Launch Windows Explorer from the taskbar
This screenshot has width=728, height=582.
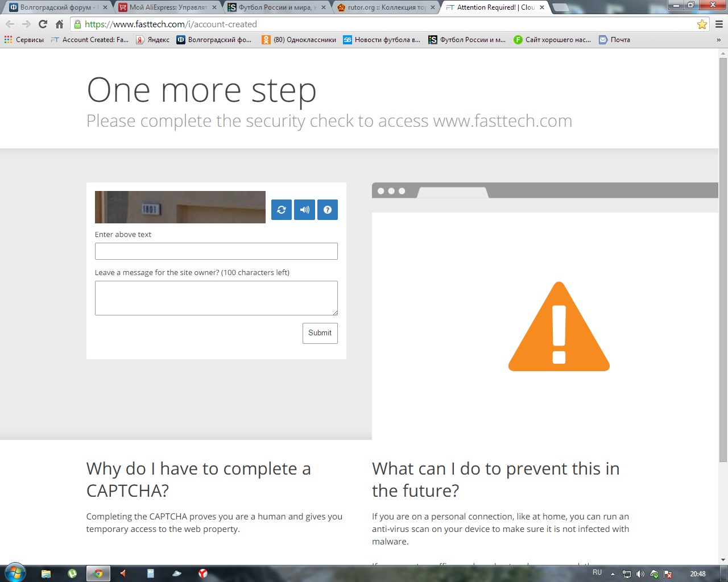[46, 573]
